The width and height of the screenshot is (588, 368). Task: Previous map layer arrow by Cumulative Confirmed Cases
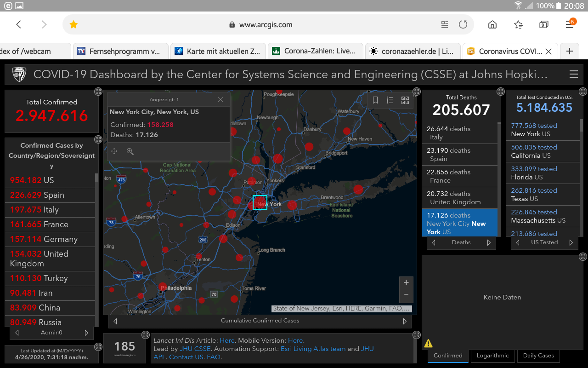(115, 321)
